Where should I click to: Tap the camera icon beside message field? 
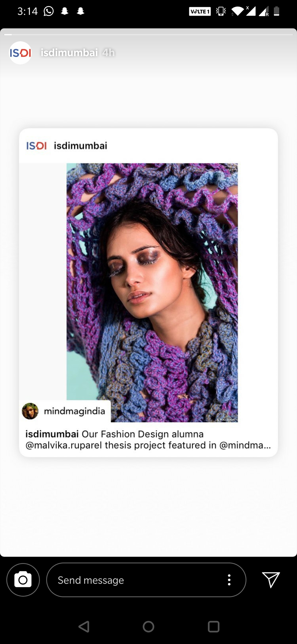click(23, 580)
